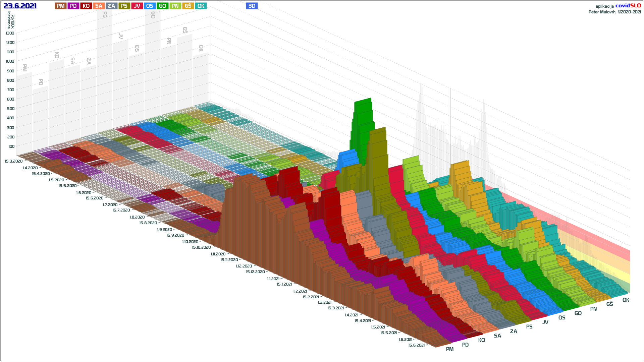This screenshot has height=362, width=644.
Task: Toggle the GŠ yellow legend button
Action: point(188,6)
